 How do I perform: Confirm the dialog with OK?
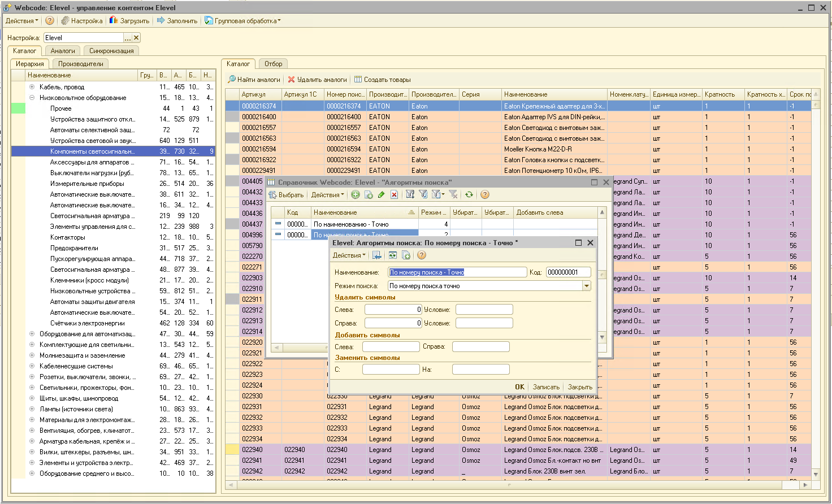[x=519, y=387]
